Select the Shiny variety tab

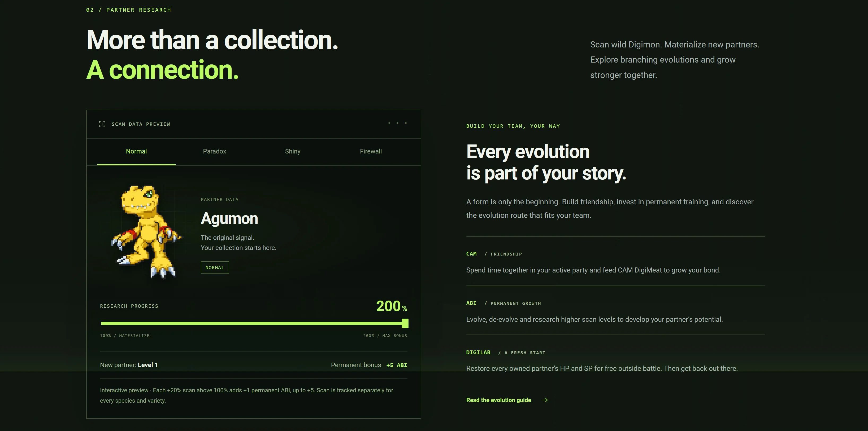(x=293, y=152)
